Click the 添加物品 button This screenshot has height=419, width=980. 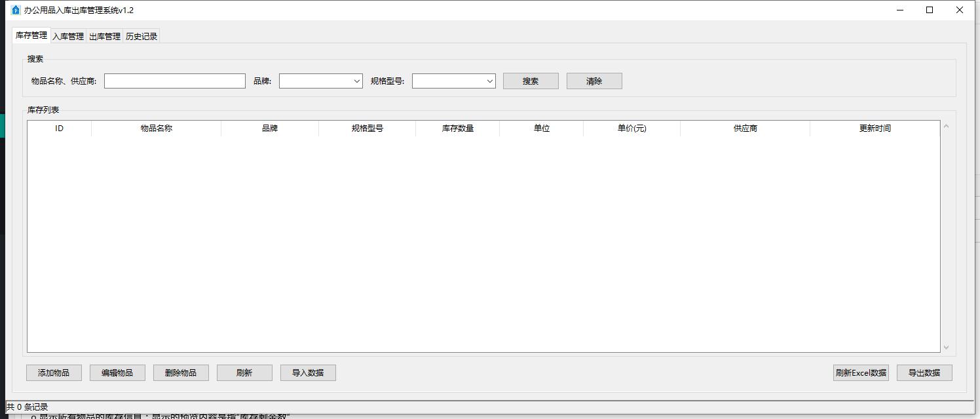point(54,372)
